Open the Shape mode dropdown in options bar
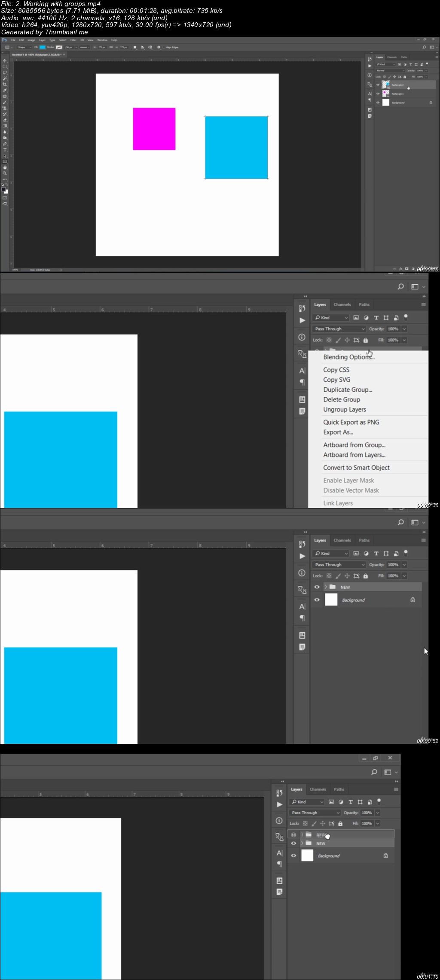Viewport: 440px width, 980px height. click(24, 47)
